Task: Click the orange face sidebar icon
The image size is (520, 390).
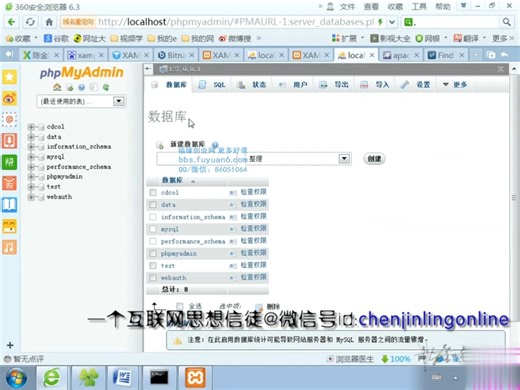Action: pyautogui.click(x=9, y=226)
